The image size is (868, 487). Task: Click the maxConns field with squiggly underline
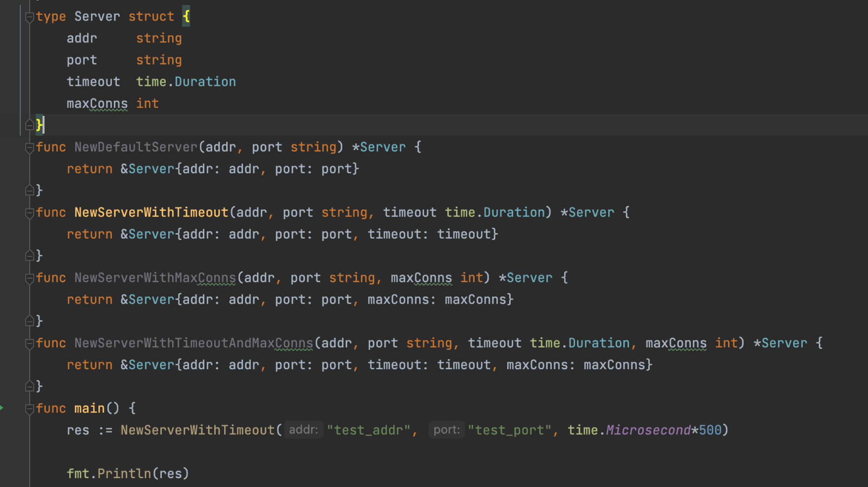pos(97,104)
